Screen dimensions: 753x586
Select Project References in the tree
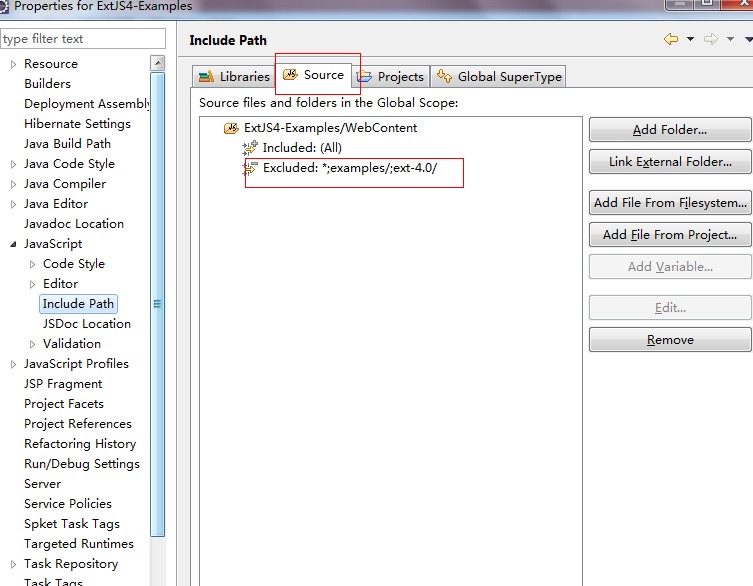(78, 424)
